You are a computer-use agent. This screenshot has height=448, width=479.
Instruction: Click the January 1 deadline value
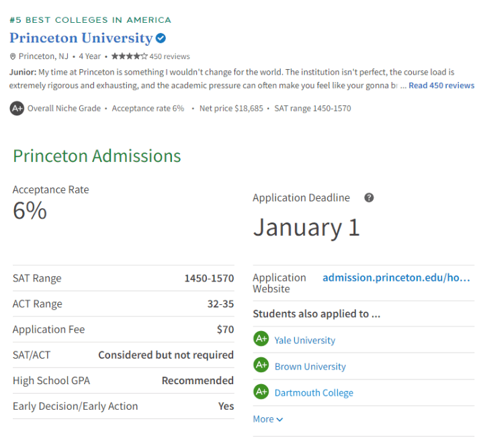(307, 228)
